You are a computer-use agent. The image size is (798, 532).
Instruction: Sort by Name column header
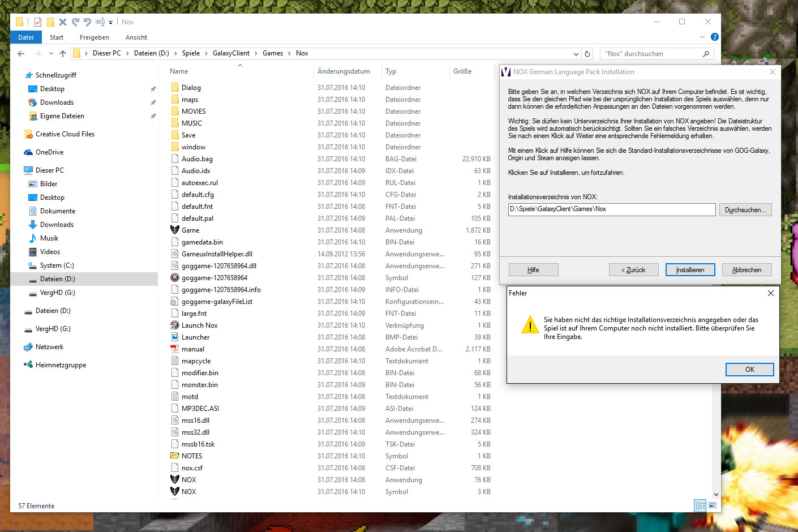(179, 71)
